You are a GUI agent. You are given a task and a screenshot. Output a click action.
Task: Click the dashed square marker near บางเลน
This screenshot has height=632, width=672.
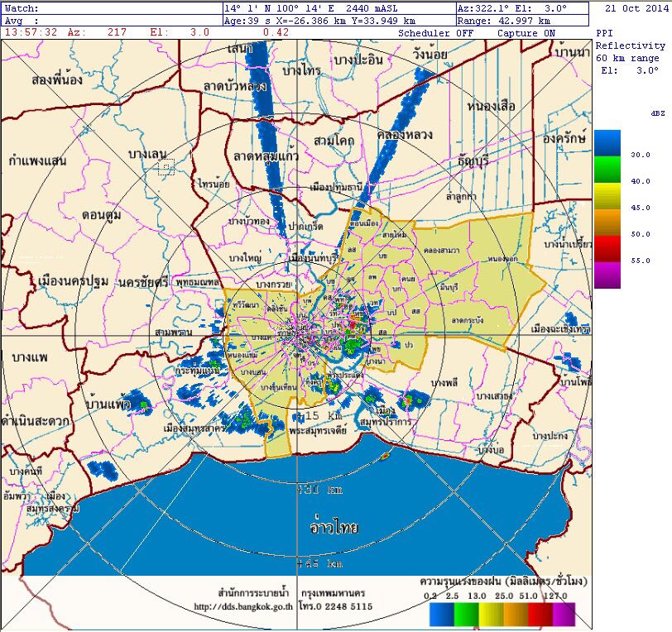[166, 168]
